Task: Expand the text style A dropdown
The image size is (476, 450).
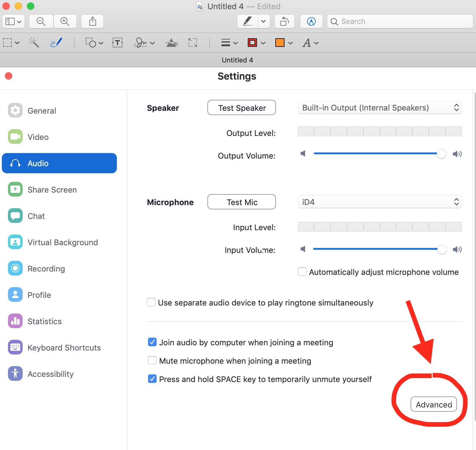Action: point(310,43)
